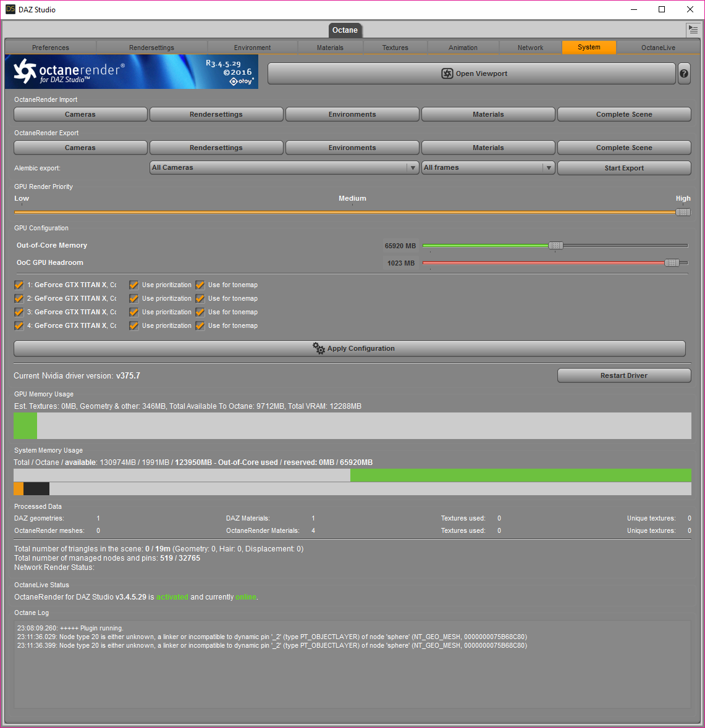Image resolution: width=705 pixels, height=728 pixels.
Task: Disable Use prioritization for GPU 3
Action: 134,312
